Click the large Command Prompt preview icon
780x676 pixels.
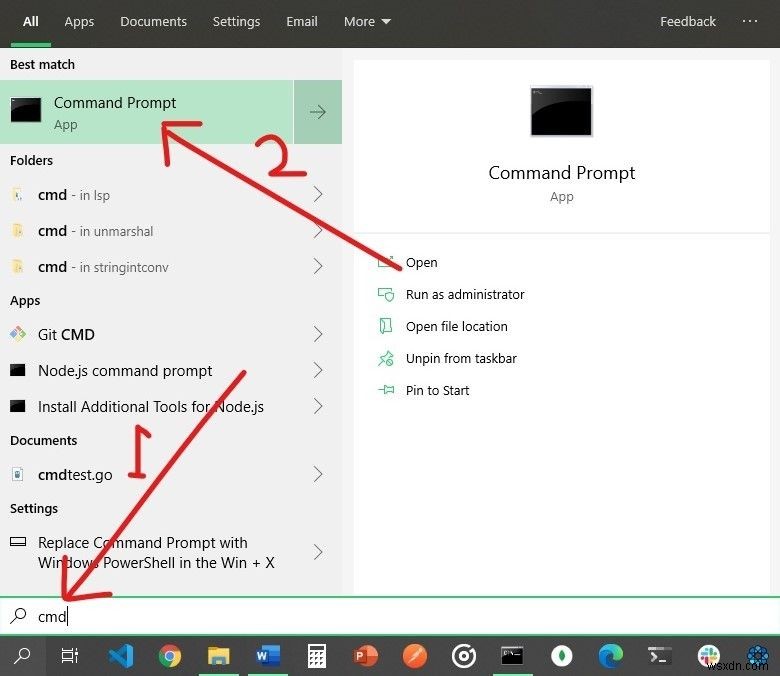(x=561, y=111)
